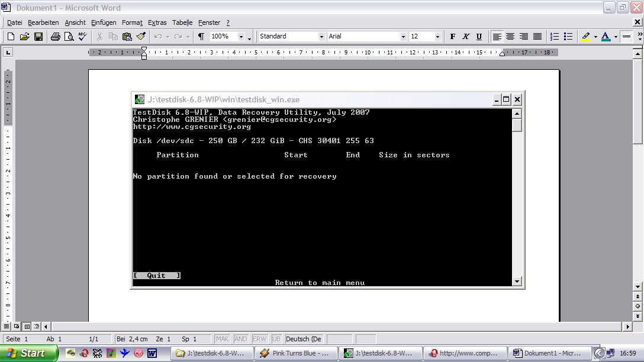Open the Fenster menu
The height and width of the screenshot is (362, 644).
[x=209, y=22]
